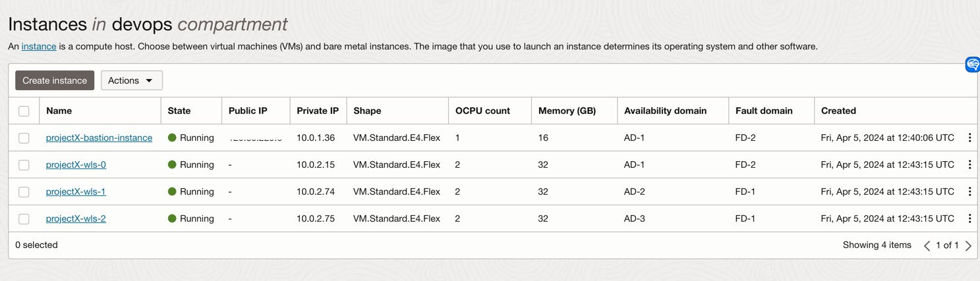Open actions menu for projectX-bastion-instance row
This screenshot has height=281, width=980.
point(969,138)
